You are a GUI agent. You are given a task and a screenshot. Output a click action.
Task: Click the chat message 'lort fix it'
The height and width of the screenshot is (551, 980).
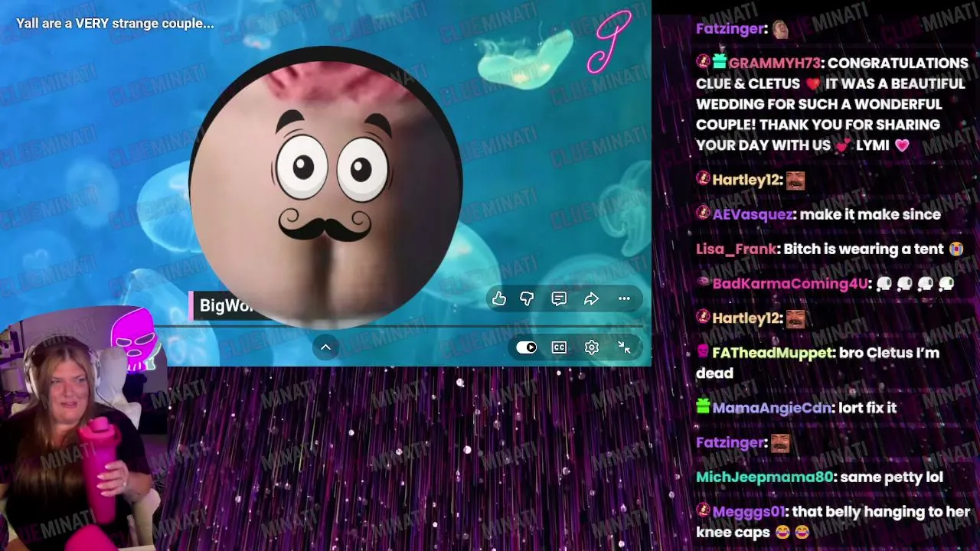[867, 408]
